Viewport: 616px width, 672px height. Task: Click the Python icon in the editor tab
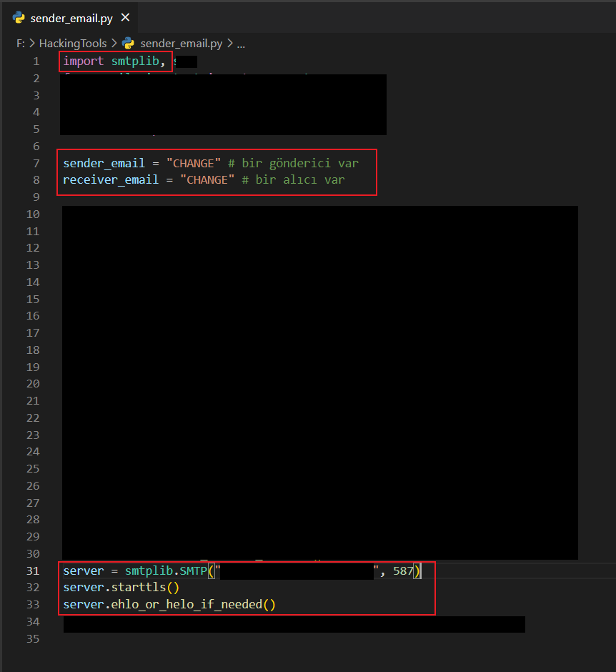pos(19,17)
